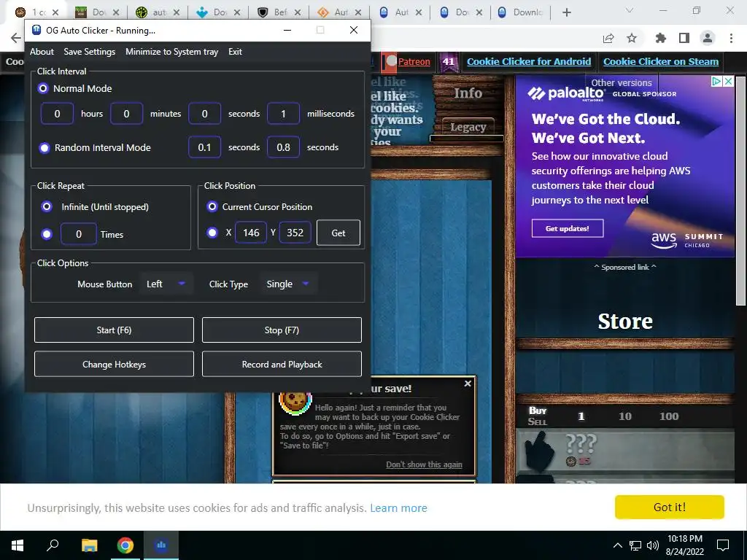The width and height of the screenshot is (747, 560).
Task: Open the network tray icon
Action: pos(635,545)
